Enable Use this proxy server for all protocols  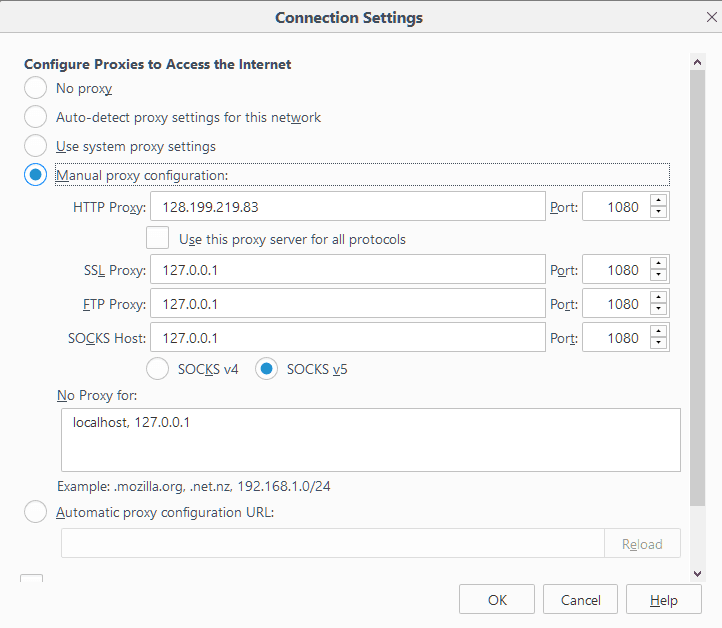(157, 238)
